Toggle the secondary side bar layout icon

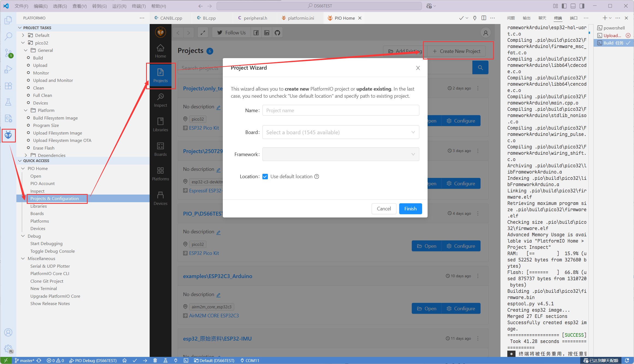[582, 6]
